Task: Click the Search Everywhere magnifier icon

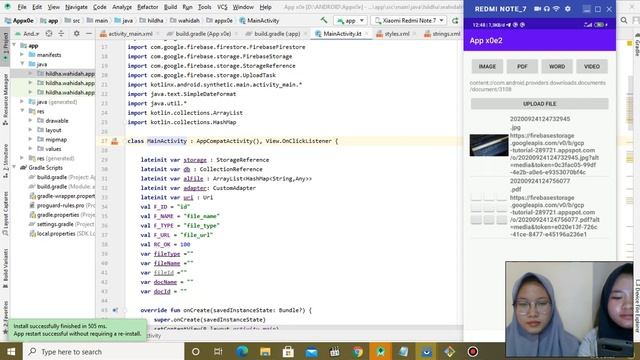Action: point(624,20)
